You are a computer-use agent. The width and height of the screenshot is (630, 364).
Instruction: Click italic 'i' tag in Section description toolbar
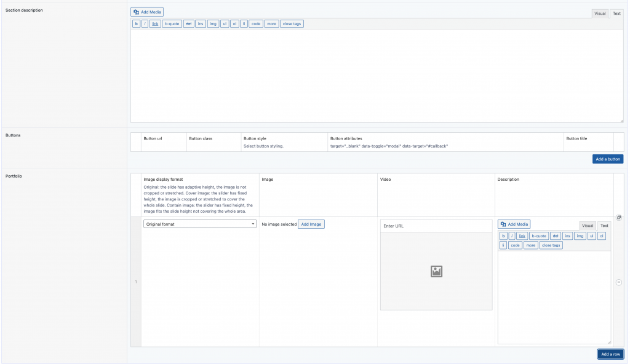[145, 24]
